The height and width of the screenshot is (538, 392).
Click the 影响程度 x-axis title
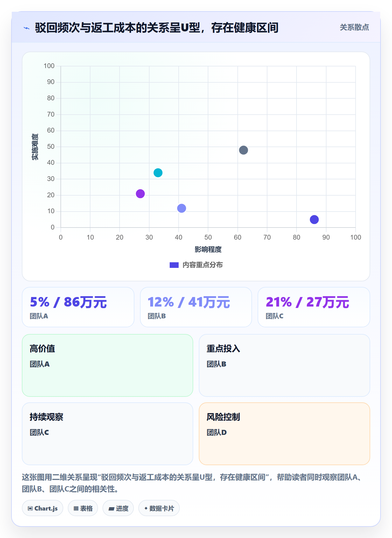[208, 250]
